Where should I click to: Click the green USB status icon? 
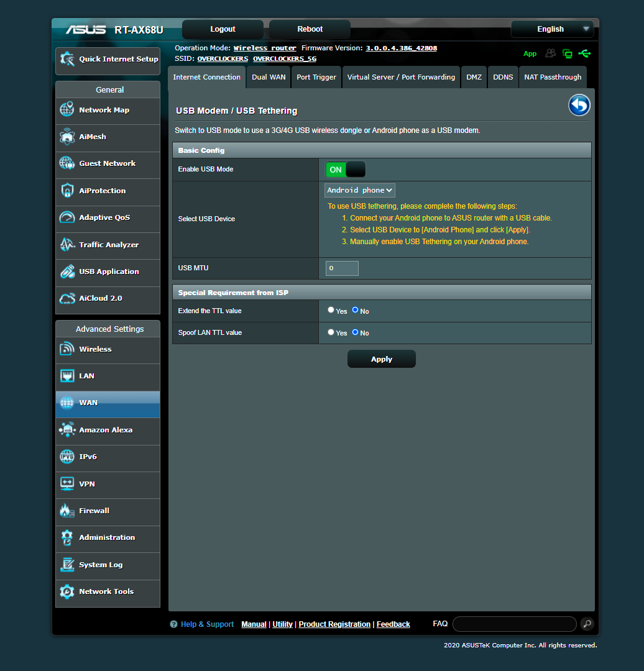584,53
